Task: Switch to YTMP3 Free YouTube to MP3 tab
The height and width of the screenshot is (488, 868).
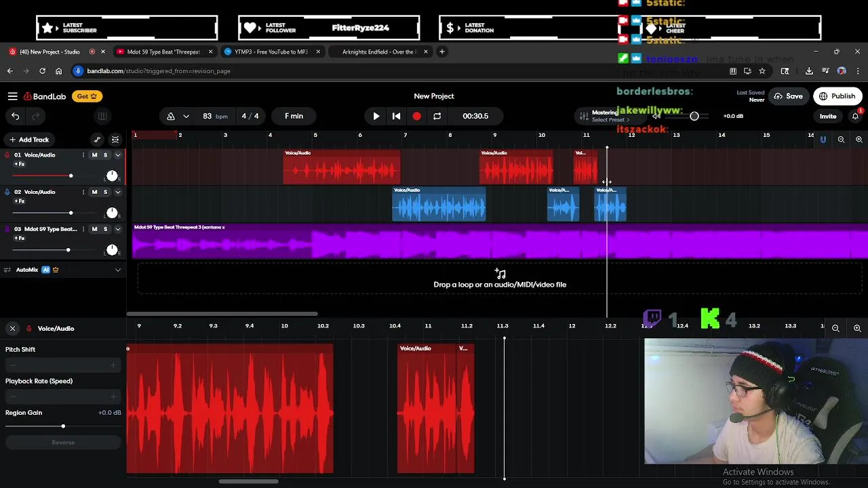Action: pos(271,52)
